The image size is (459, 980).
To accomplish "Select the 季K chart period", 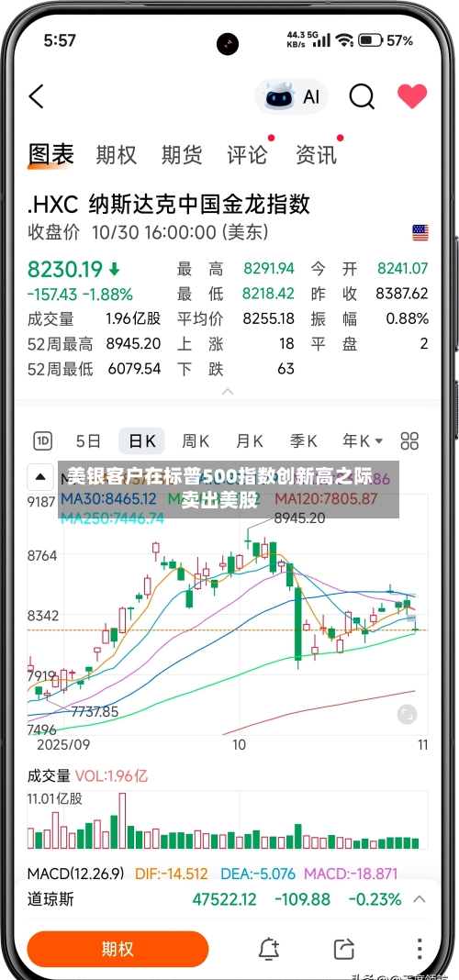I will [x=303, y=441].
